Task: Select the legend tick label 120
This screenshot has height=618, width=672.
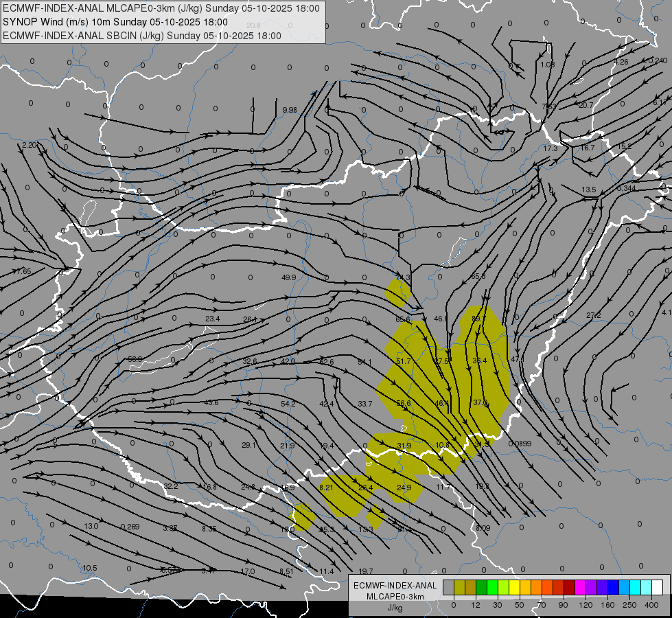Action: click(x=586, y=605)
